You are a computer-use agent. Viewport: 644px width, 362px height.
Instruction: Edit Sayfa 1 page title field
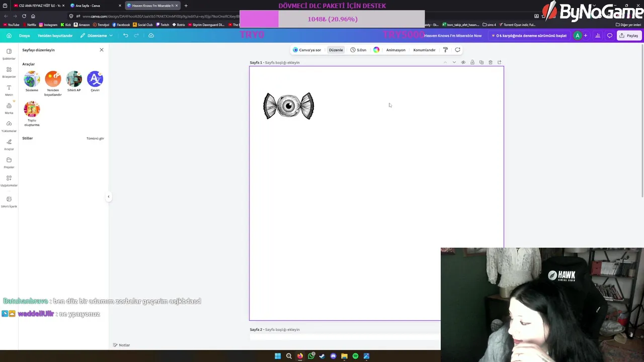coord(282,62)
